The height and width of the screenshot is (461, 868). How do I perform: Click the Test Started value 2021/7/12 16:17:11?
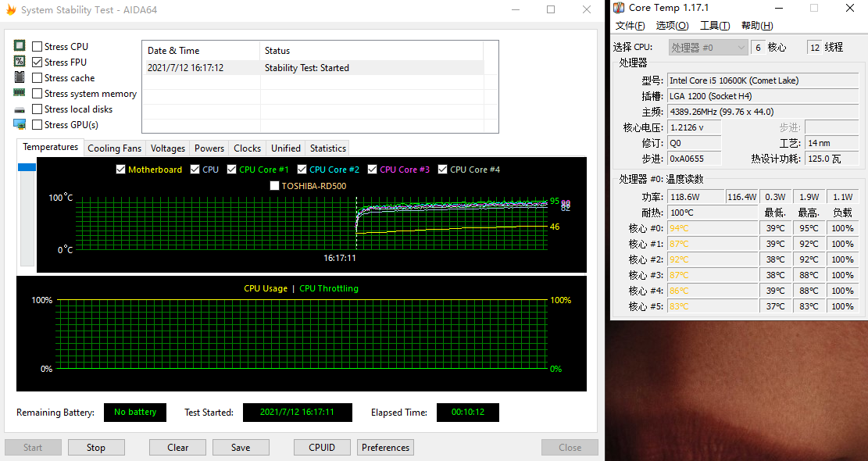[297, 412]
